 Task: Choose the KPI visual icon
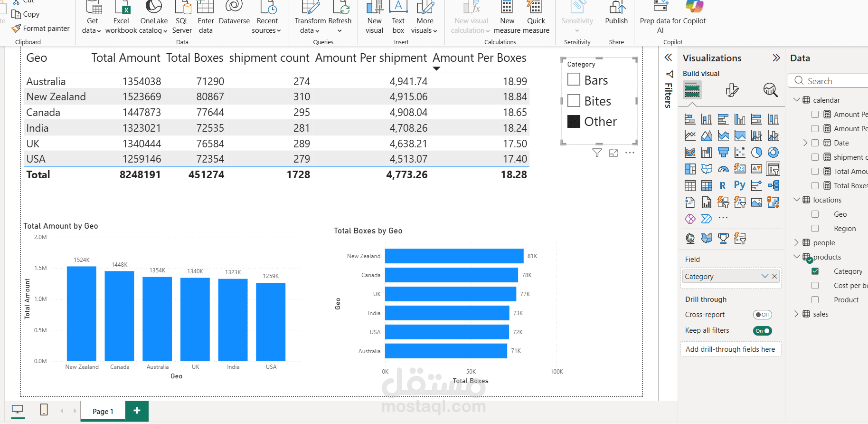coord(756,169)
